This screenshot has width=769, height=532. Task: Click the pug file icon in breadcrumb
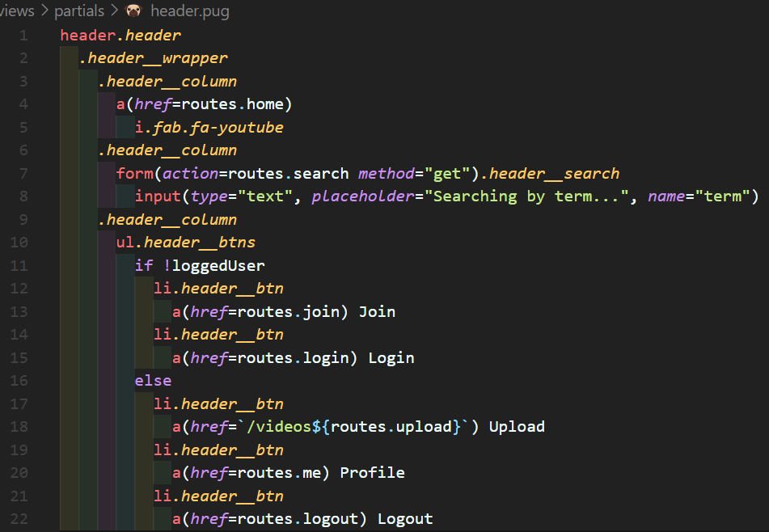(133, 11)
